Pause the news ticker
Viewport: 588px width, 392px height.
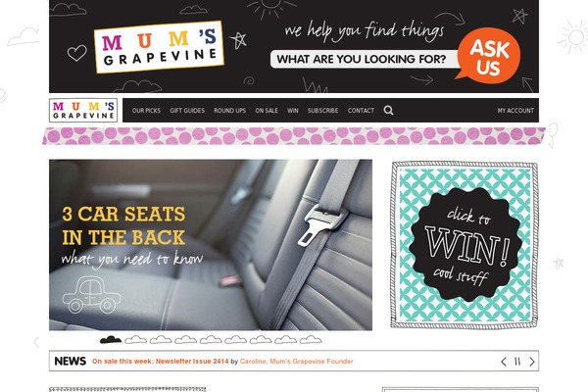[x=517, y=362]
